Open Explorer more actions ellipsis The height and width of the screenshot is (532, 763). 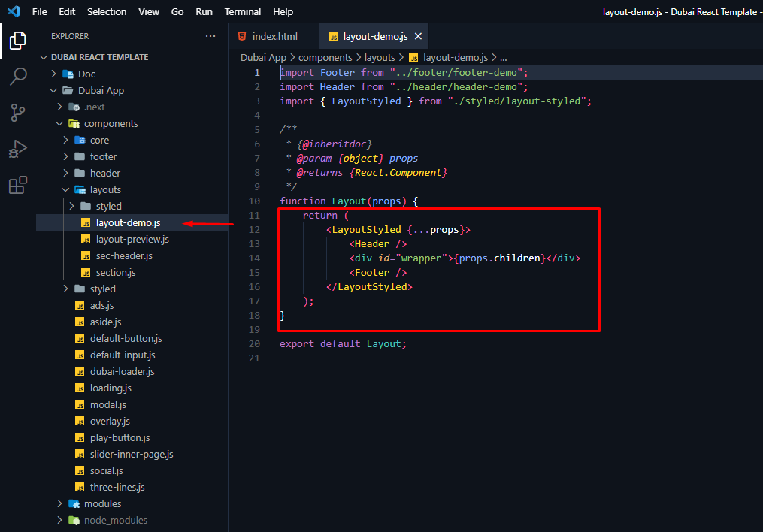[210, 36]
